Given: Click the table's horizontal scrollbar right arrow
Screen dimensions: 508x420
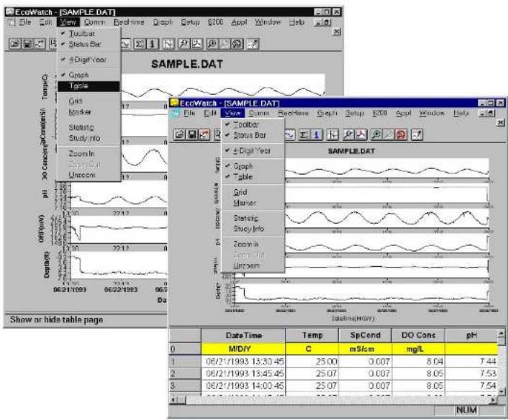Looking at the screenshot, I should coord(493,401).
